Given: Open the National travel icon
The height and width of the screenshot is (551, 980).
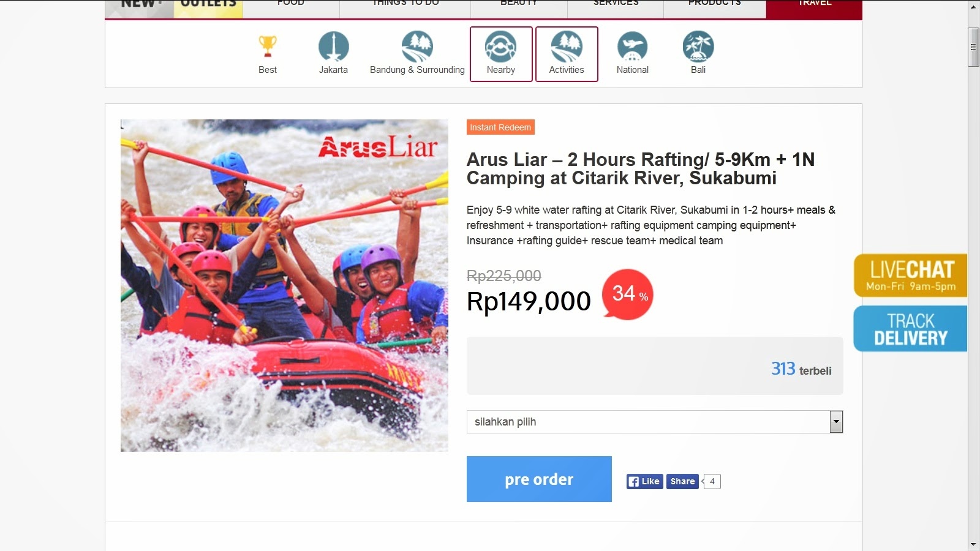Looking at the screenshot, I should 632,48.
